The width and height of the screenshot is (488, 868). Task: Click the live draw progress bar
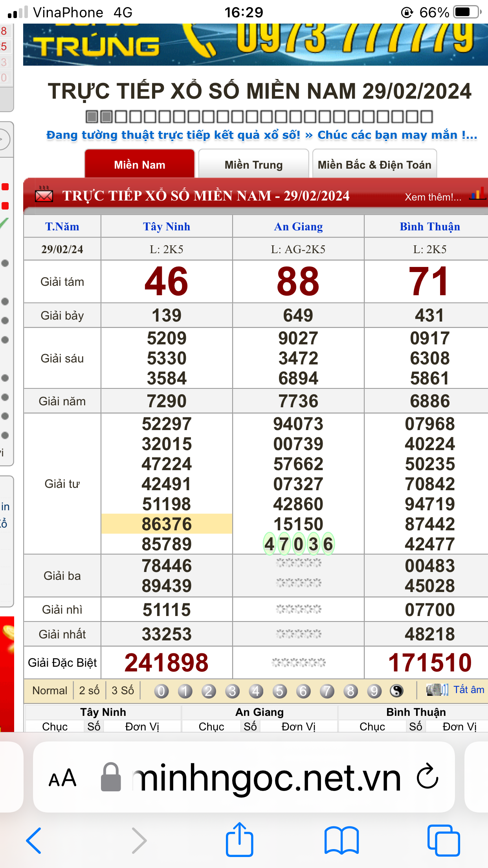[259, 117]
